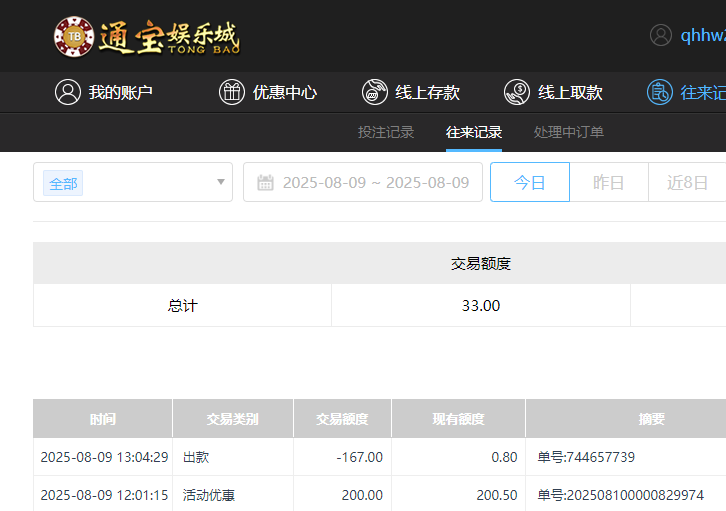The image size is (726, 511).
Task: Click the gift box promotions icon
Action: [232, 92]
